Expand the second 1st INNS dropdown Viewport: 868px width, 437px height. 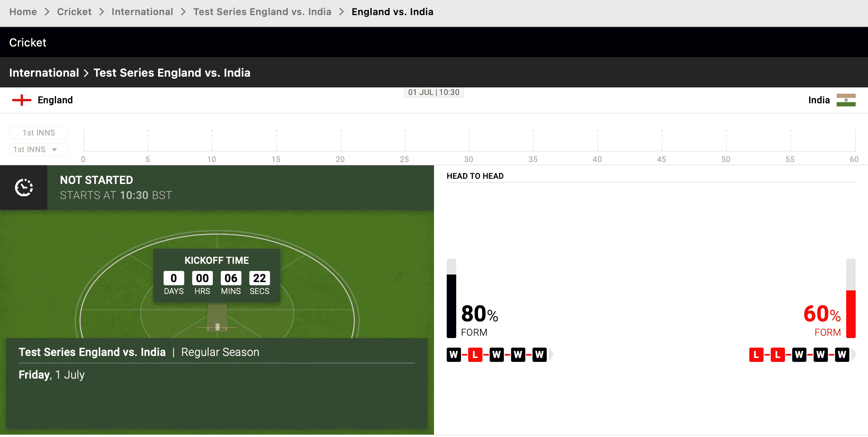point(37,149)
